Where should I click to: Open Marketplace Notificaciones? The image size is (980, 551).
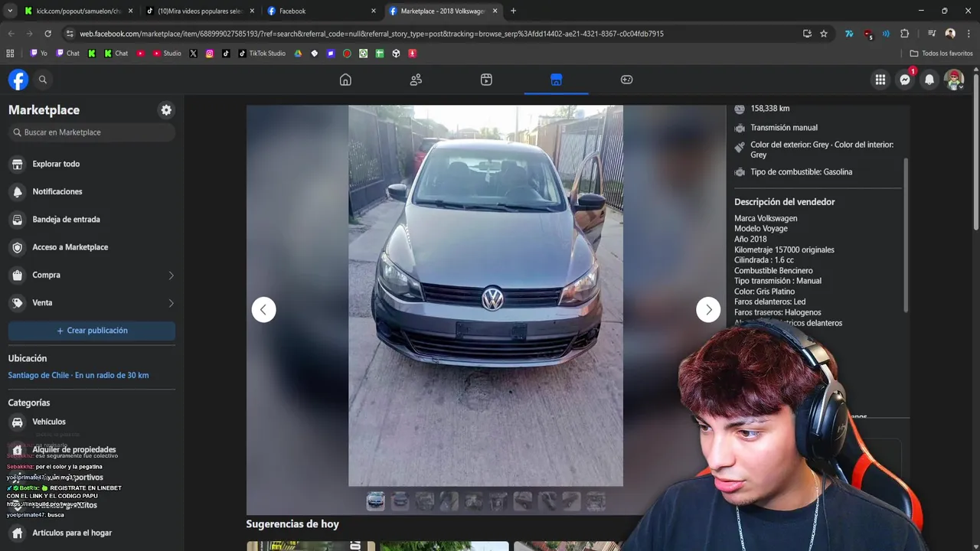click(x=92, y=191)
